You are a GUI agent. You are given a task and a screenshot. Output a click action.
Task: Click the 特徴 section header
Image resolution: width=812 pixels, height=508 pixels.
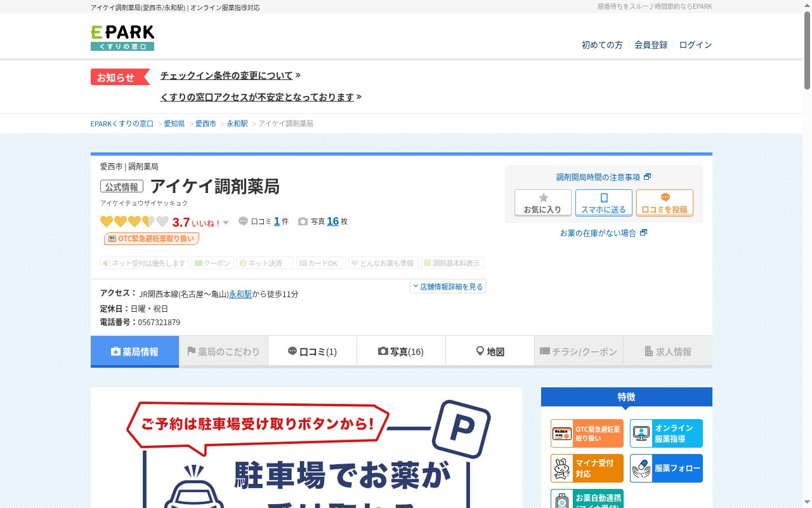627,397
